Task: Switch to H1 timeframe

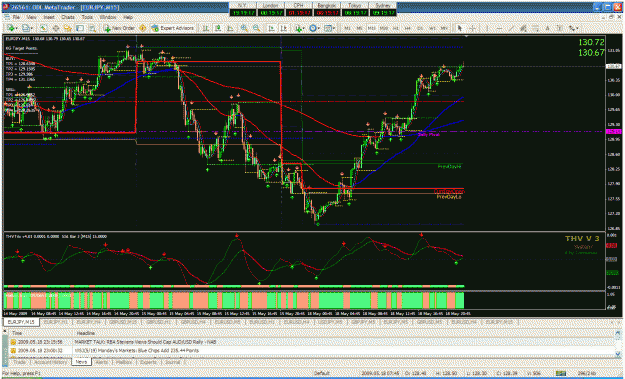Action: tap(396, 28)
